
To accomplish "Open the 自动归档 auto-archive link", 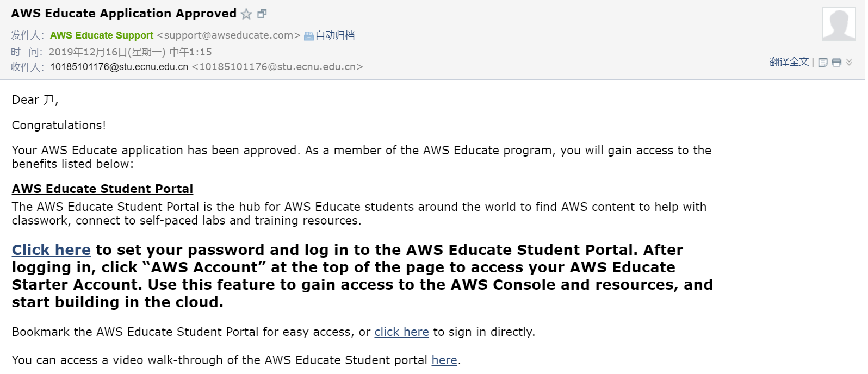I will (335, 35).
